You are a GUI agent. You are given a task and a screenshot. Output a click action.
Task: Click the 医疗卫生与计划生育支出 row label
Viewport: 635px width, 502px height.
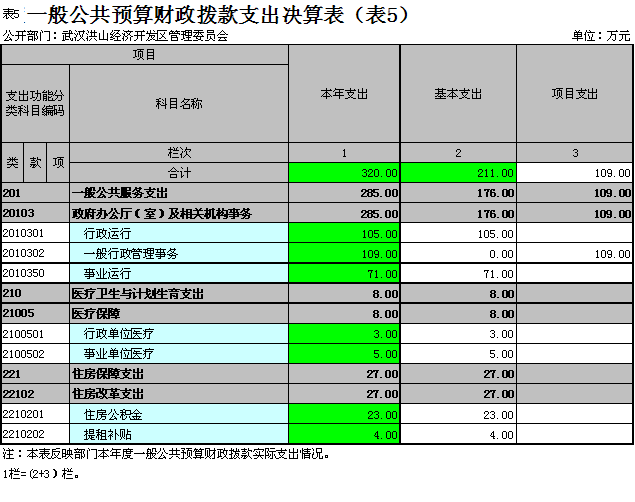(178, 293)
